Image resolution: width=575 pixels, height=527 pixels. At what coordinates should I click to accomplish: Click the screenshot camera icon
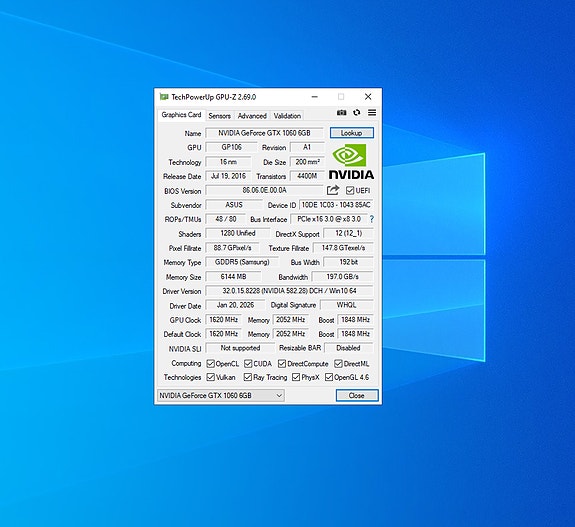[341, 113]
